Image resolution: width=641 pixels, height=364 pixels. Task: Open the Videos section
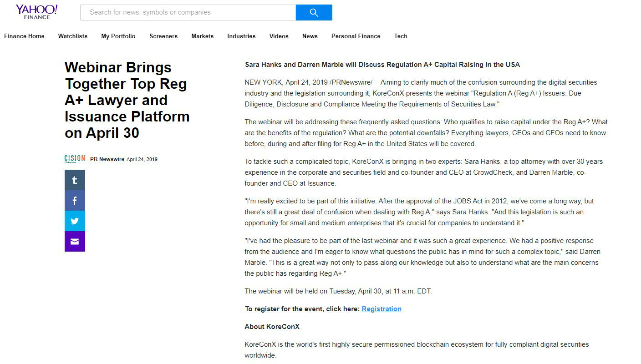point(279,36)
